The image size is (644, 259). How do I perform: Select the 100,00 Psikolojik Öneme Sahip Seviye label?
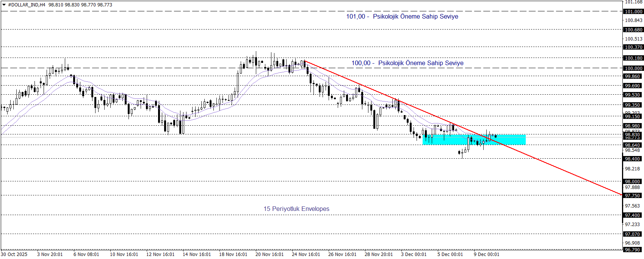tap(407, 63)
